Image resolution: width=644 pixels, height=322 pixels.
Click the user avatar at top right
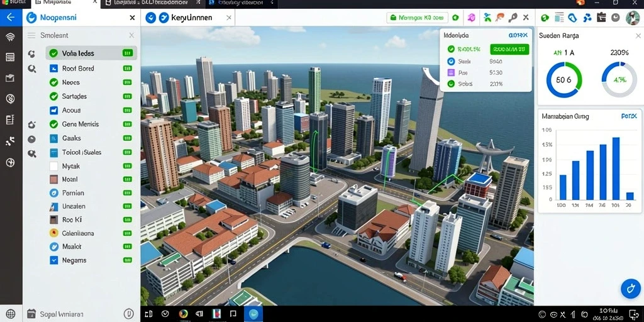pyautogui.click(x=633, y=18)
